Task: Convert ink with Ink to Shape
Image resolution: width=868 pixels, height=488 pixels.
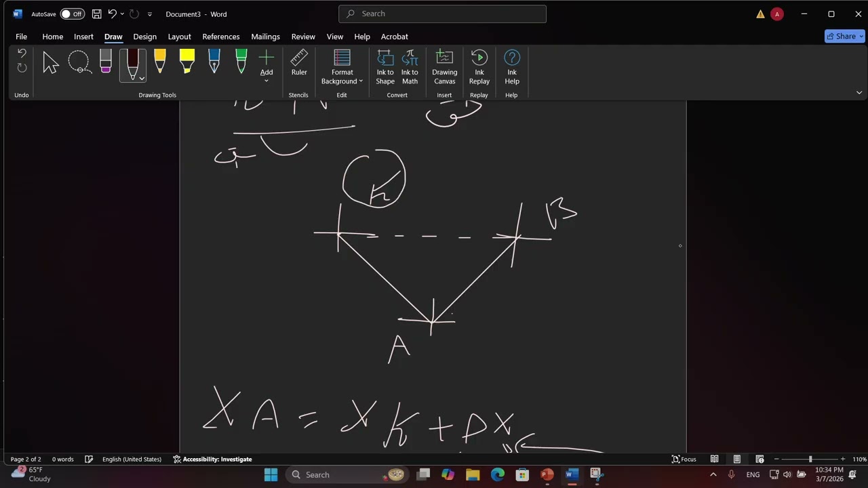Action: coord(385,67)
